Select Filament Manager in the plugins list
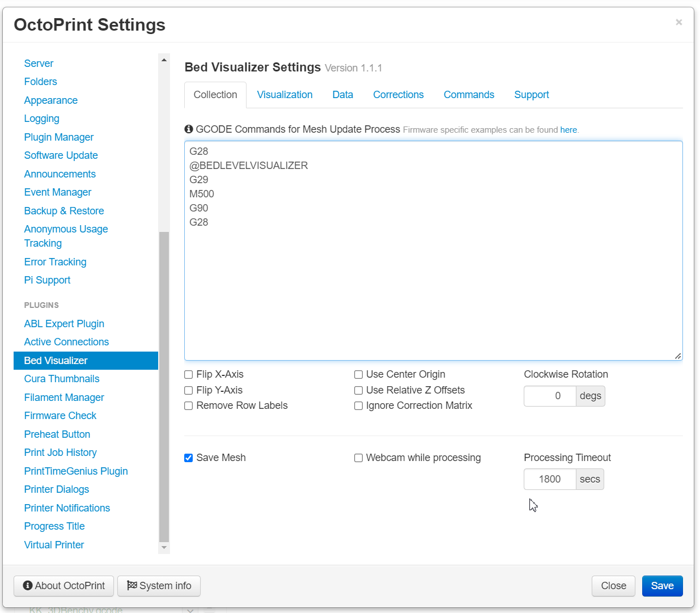Viewport: 700px width, 613px height. coord(64,398)
